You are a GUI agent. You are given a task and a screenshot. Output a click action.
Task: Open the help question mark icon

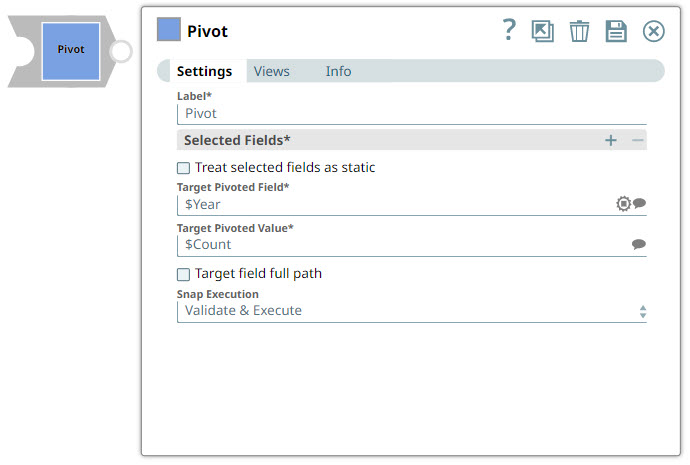509,30
